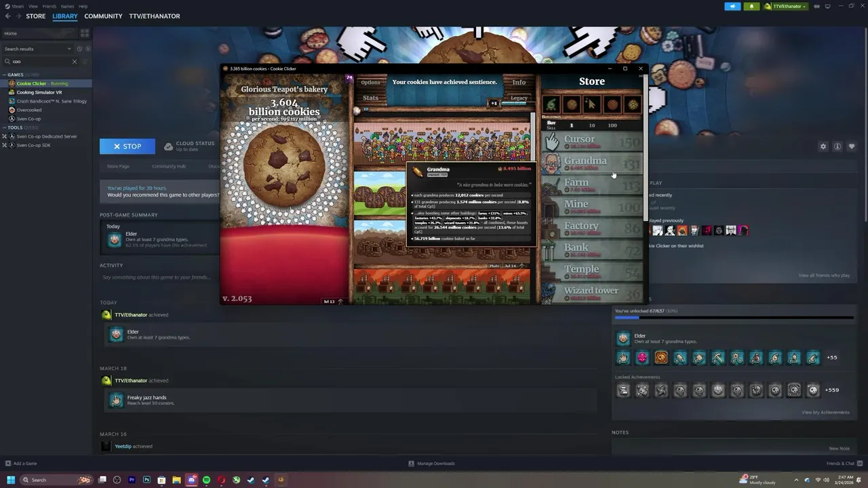Screen dimensions: 868x488
Task: Open the Games menu
Action: point(67,6)
